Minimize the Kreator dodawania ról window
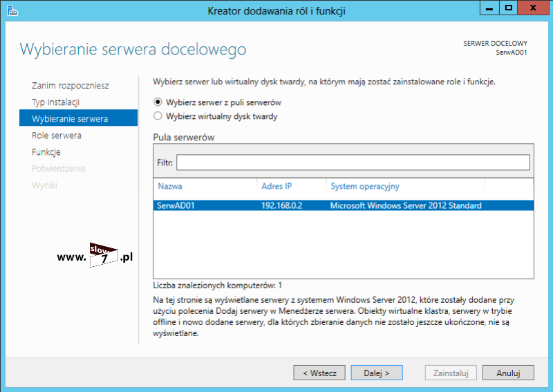The width and height of the screenshot is (553, 392). (x=489, y=8)
